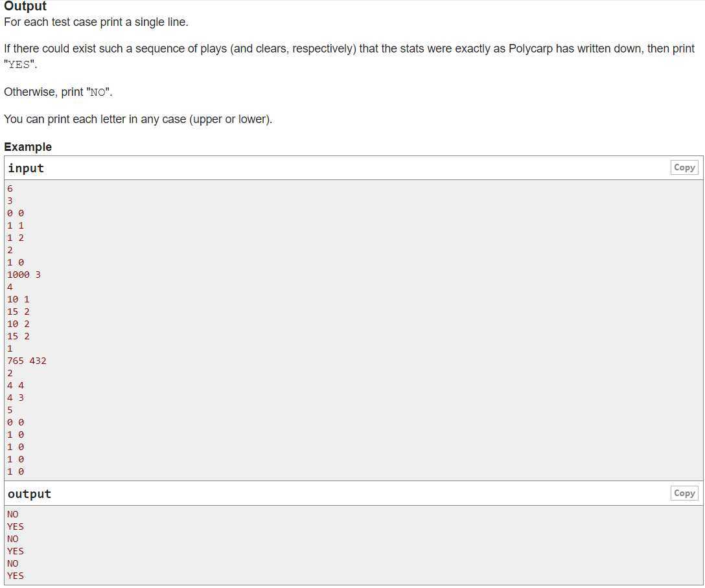Click the '765 432' input line
705x588 pixels.
[27, 361]
